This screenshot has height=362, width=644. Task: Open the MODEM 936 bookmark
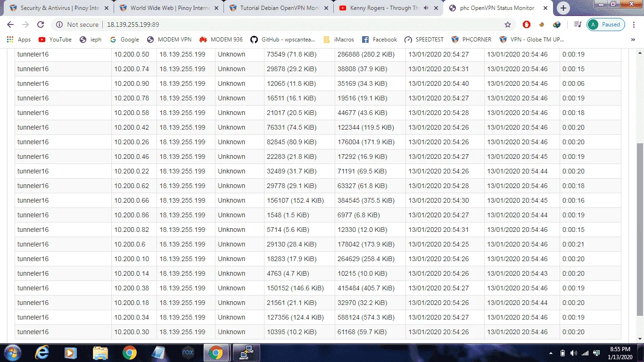pos(221,40)
